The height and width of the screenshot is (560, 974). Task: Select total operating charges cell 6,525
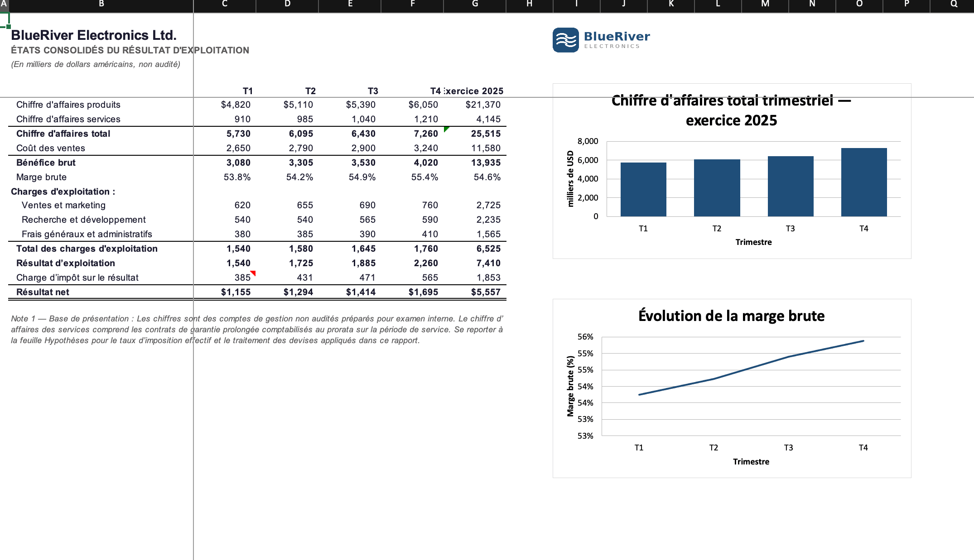point(475,249)
